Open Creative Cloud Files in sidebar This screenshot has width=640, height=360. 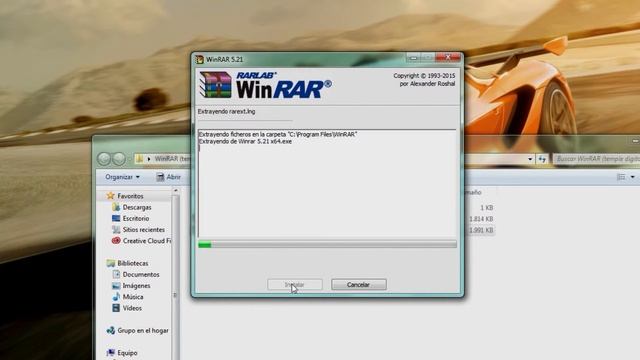click(147, 241)
